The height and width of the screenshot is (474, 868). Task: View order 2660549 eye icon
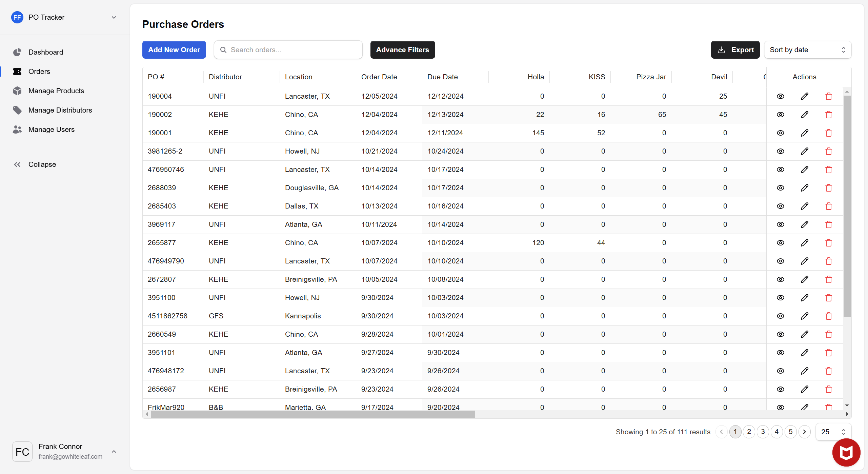pos(780,334)
